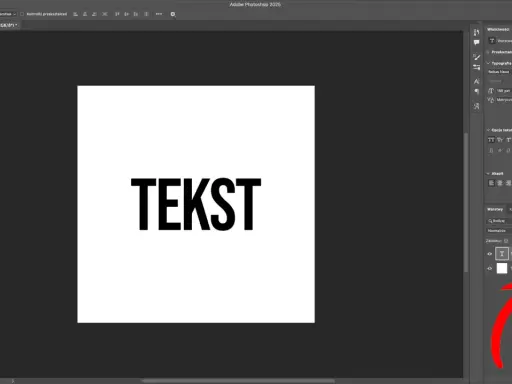Open the font style dropdown below Bebas Neue
This screenshot has width=512, height=384.
click(x=500, y=81)
